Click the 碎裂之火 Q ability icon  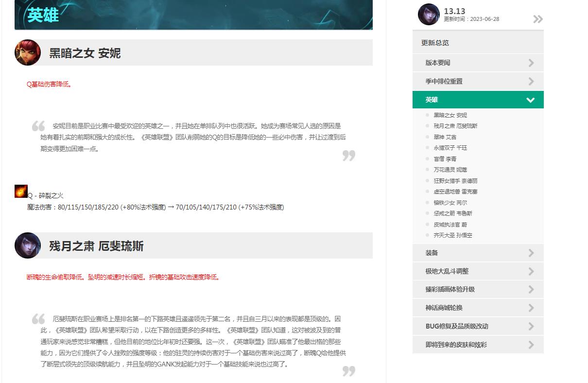(x=21, y=191)
